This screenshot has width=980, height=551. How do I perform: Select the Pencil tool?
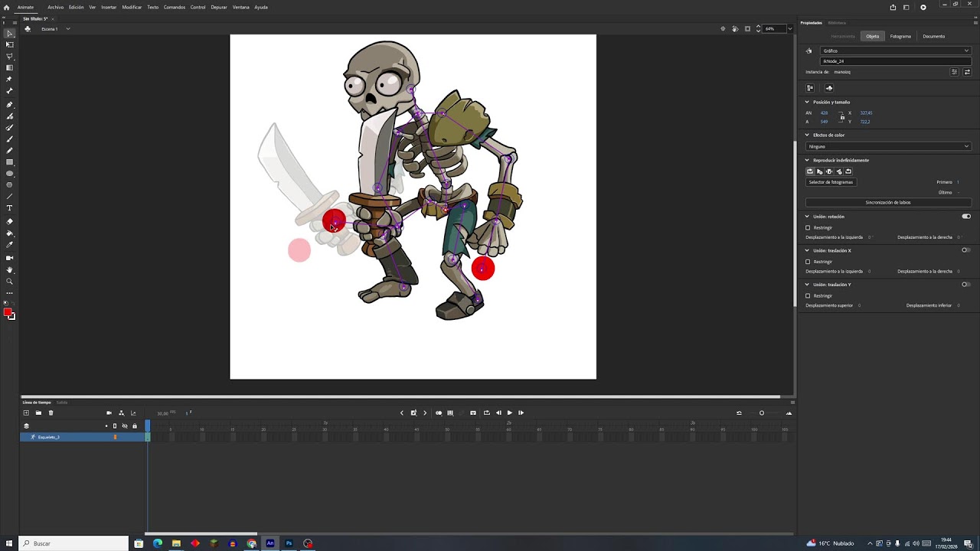[x=9, y=151]
